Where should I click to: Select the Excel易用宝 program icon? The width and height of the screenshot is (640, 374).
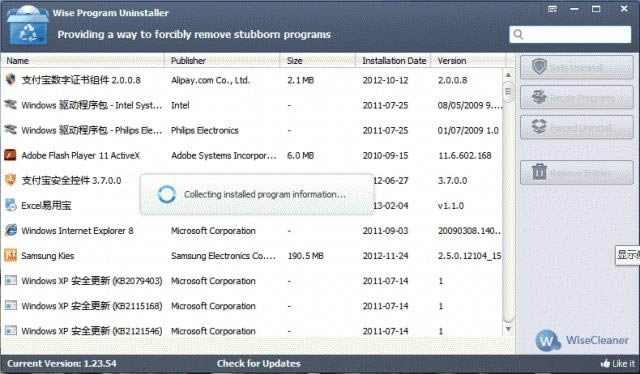(11, 205)
